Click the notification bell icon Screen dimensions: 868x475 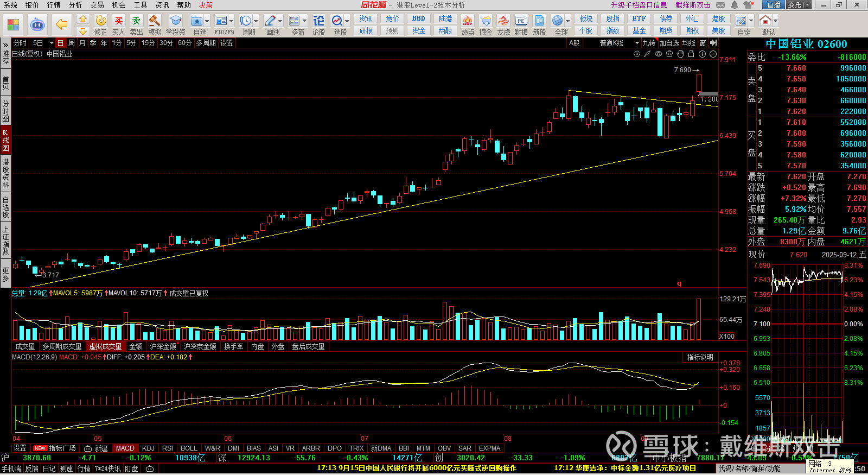coord(735,5)
